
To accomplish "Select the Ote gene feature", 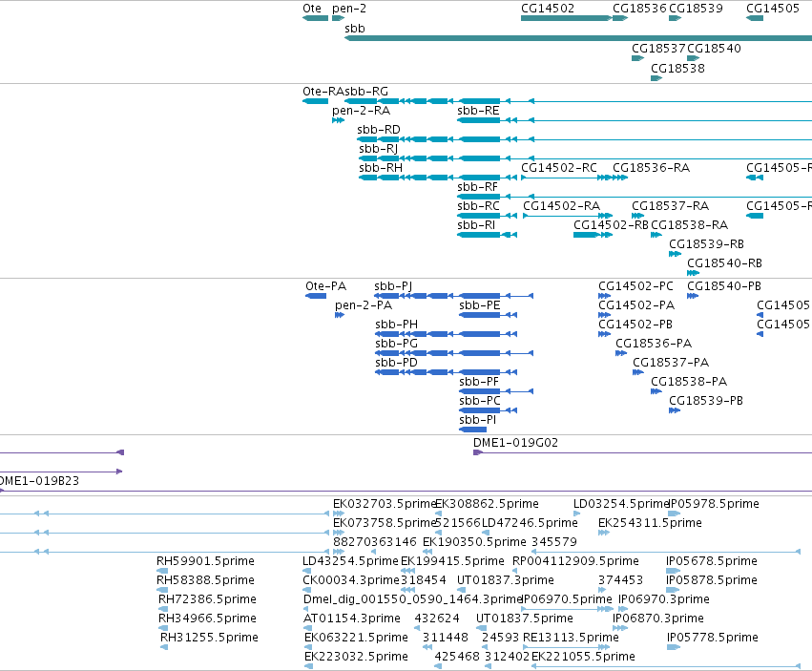I will (316, 18).
